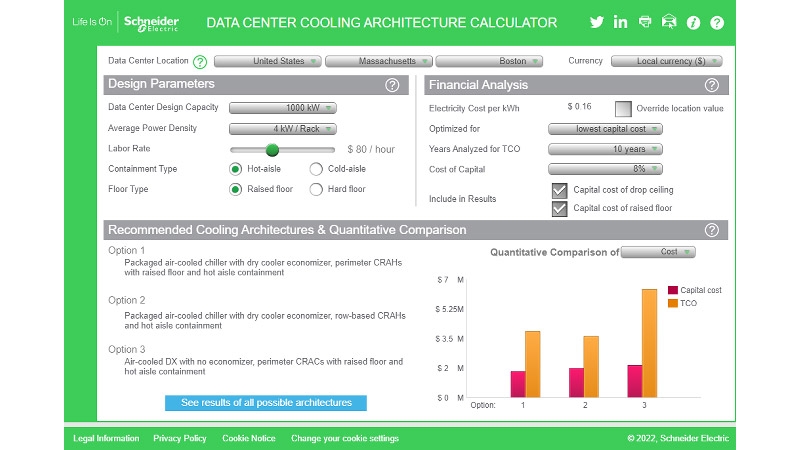Open the Privacy Policy link
Screen dimensions: 800x450
click(x=180, y=438)
